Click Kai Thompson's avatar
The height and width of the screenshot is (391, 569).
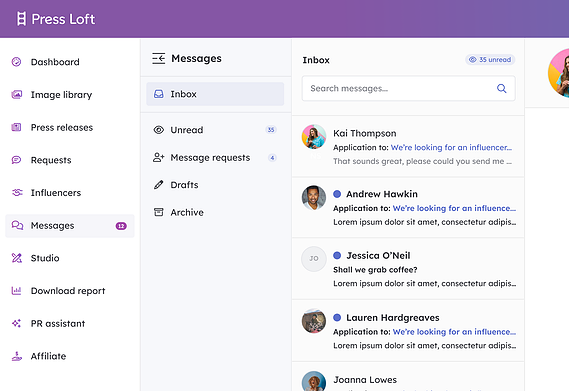click(314, 137)
